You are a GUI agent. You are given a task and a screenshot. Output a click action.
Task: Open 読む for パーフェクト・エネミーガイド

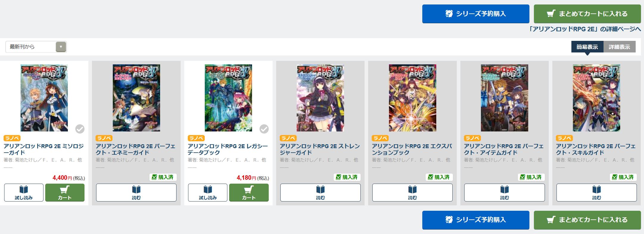coord(136,193)
